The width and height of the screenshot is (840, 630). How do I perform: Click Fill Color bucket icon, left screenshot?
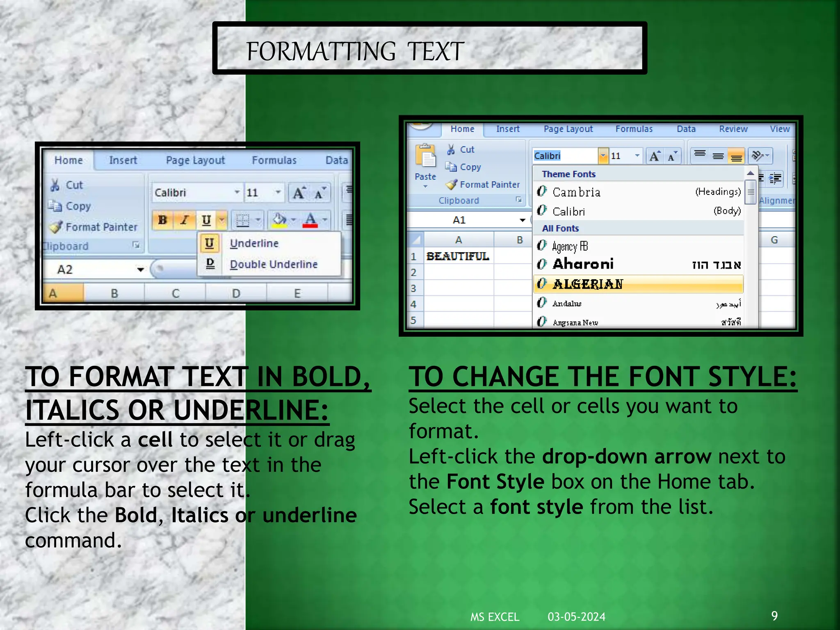pyautogui.click(x=279, y=220)
